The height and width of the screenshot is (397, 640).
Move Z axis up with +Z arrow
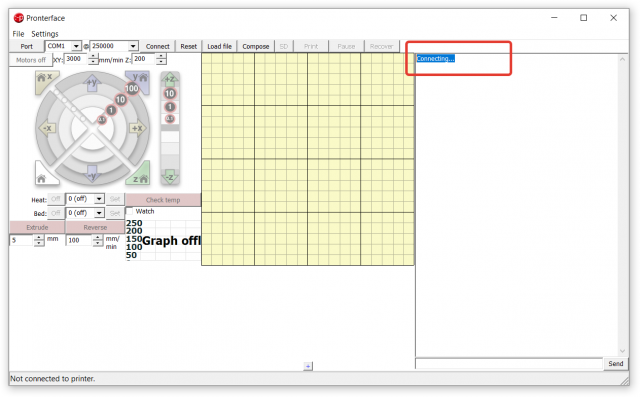[170, 79]
